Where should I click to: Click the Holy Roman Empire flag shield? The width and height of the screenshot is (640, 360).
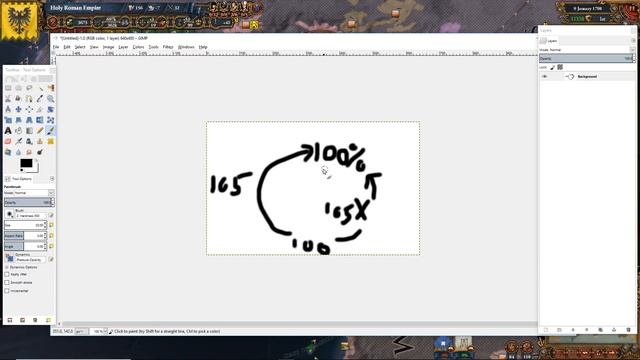pyautogui.click(x=20, y=20)
